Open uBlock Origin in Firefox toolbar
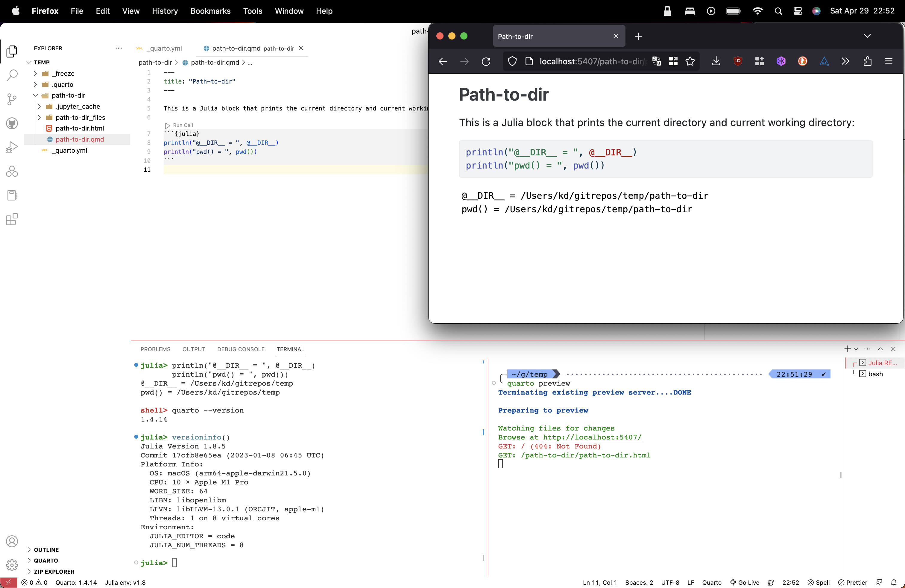 pos(738,61)
